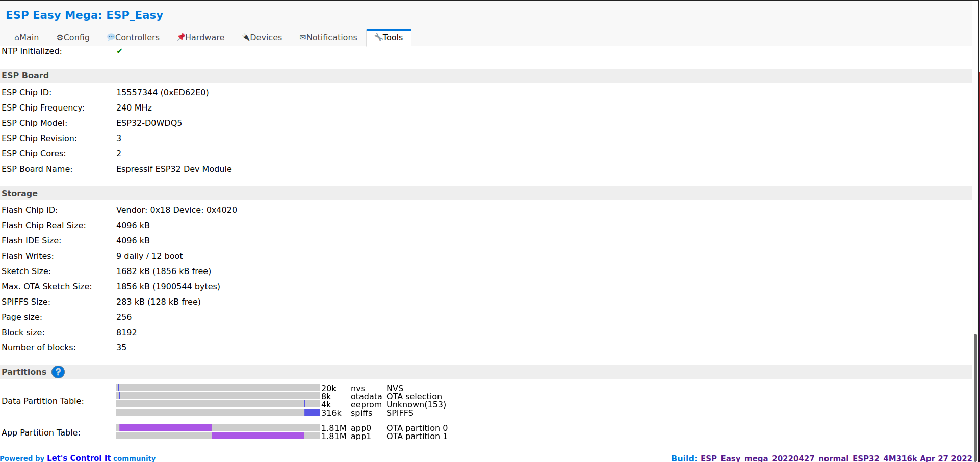
Task: Click the page vertical scrollbar thumb
Action: coord(975,397)
